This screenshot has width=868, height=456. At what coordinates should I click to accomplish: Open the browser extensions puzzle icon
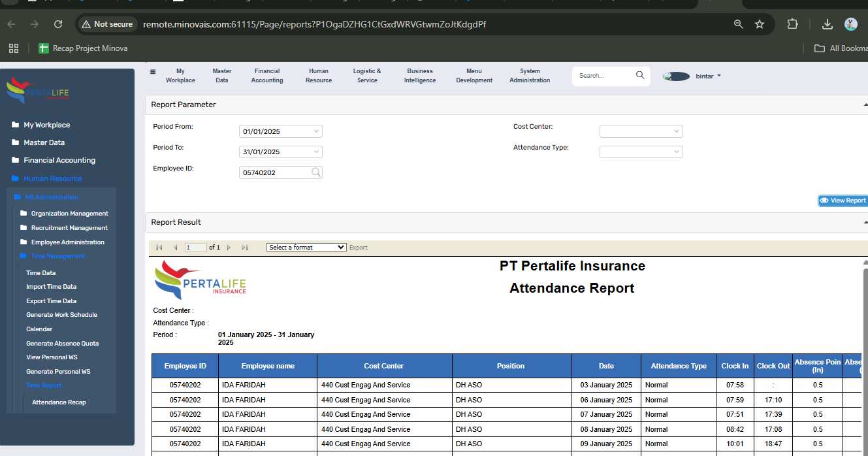click(792, 24)
